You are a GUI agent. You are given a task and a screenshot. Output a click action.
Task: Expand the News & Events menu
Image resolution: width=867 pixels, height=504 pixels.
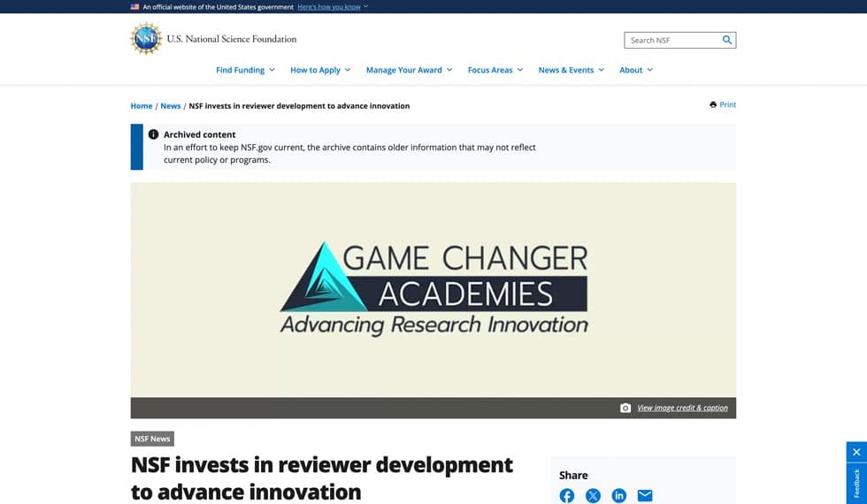click(x=572, y=70)
